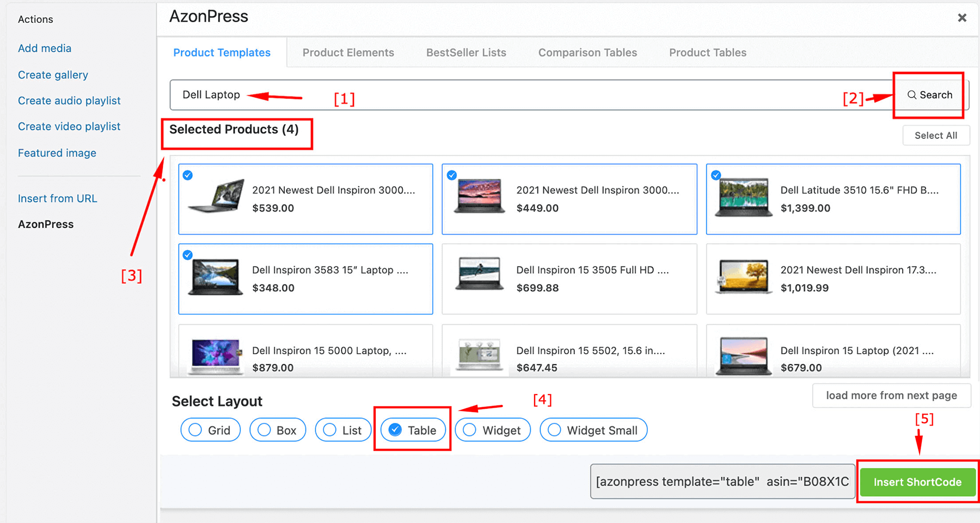Select Dell Inspiron 15 3505 Full HD card
Image resolution: width=980 pixels, height=523 pixels.
569,279
